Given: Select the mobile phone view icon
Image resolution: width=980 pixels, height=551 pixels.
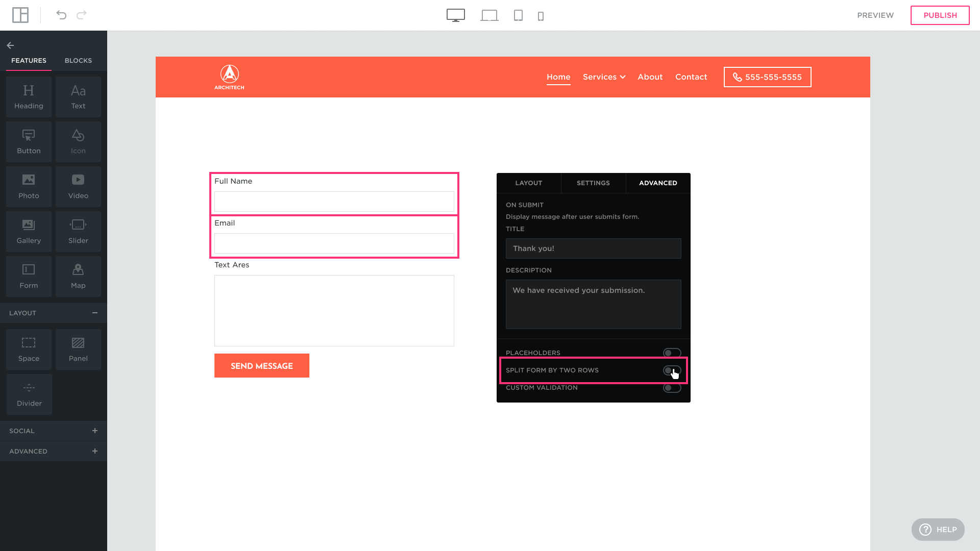Looking at the screenshot, I should point(541,16).
